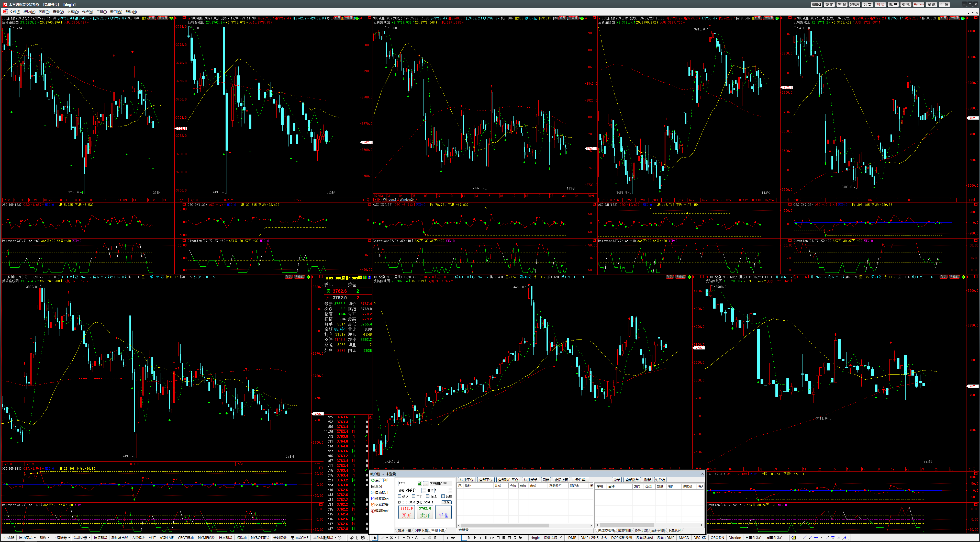Open the 自动换月 auto rollover option
Viewport: 980px width, 542px height.
[x=380, y=493]
